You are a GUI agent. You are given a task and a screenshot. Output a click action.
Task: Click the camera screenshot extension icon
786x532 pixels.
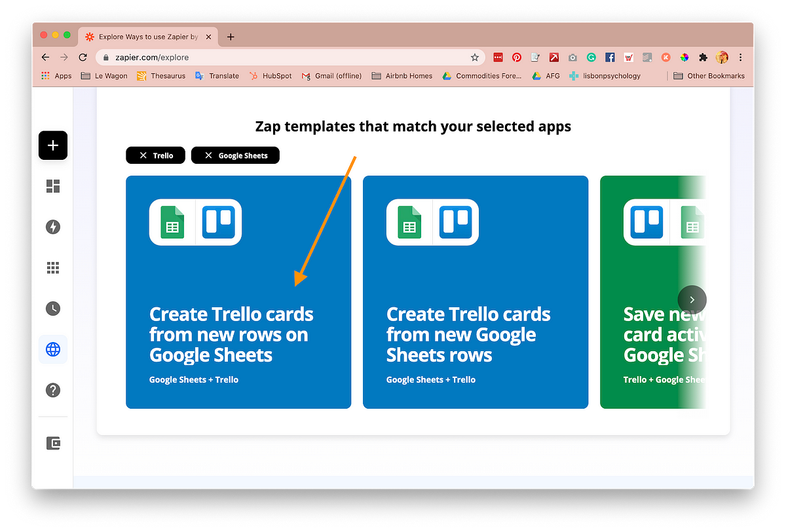(x=572, y=58)
